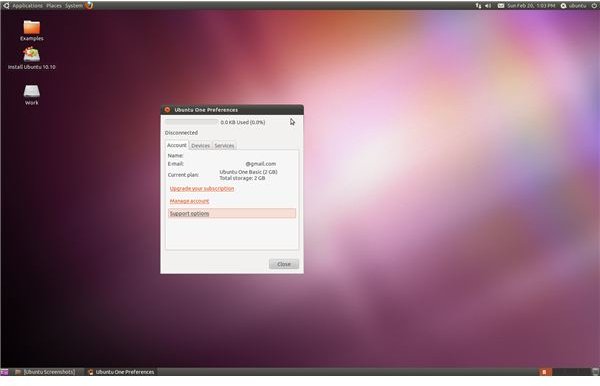Switch to the Devices tab

coord(201,146)
